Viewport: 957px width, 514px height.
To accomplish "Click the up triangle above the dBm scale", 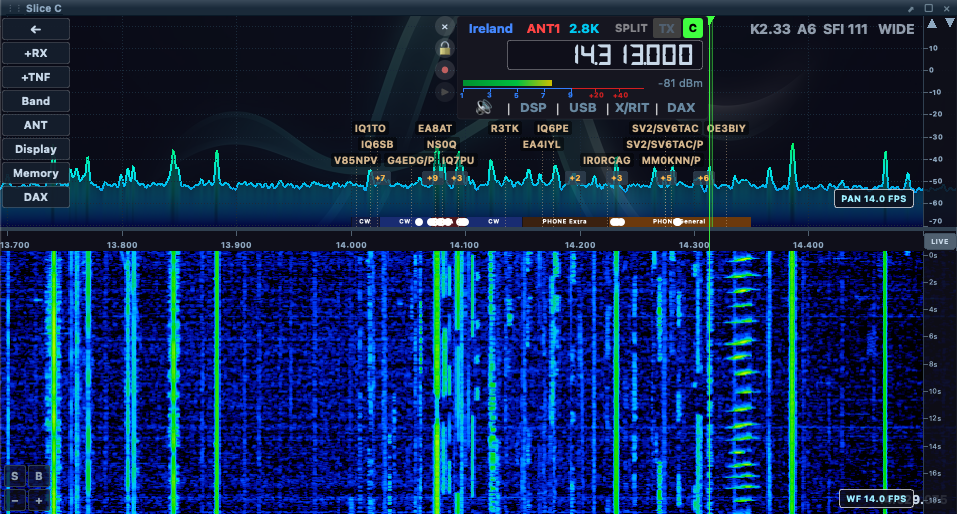I will click(932, 23).
